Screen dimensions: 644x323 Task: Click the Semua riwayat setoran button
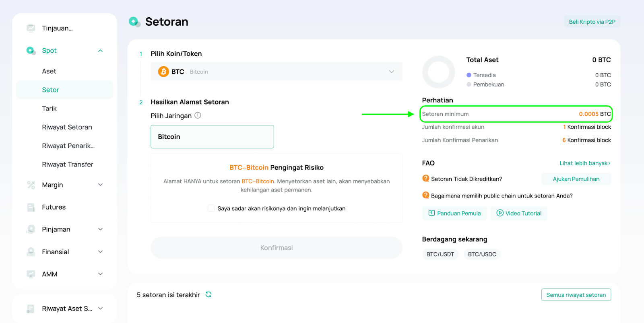click(576, 295)
